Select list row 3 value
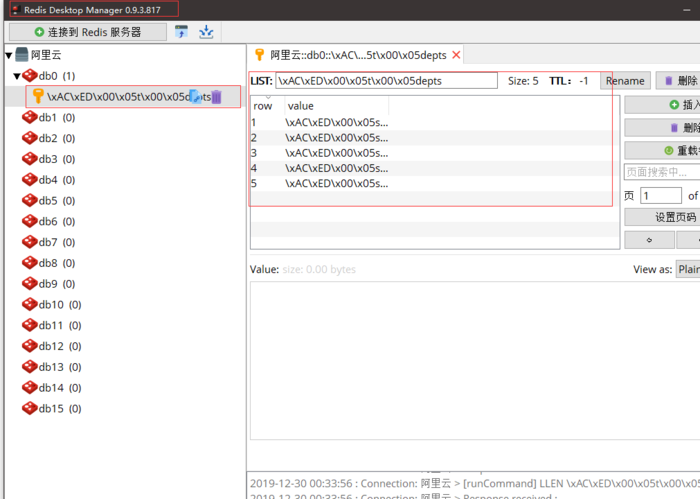 pos(337,153)
